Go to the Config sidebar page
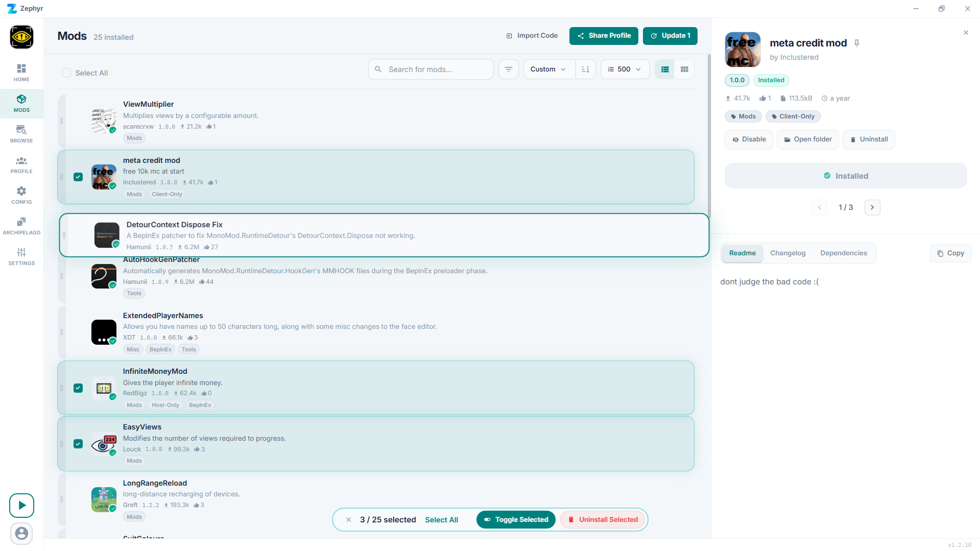The width and height of the screenshot is (980, 551). [x=21, y=195]
